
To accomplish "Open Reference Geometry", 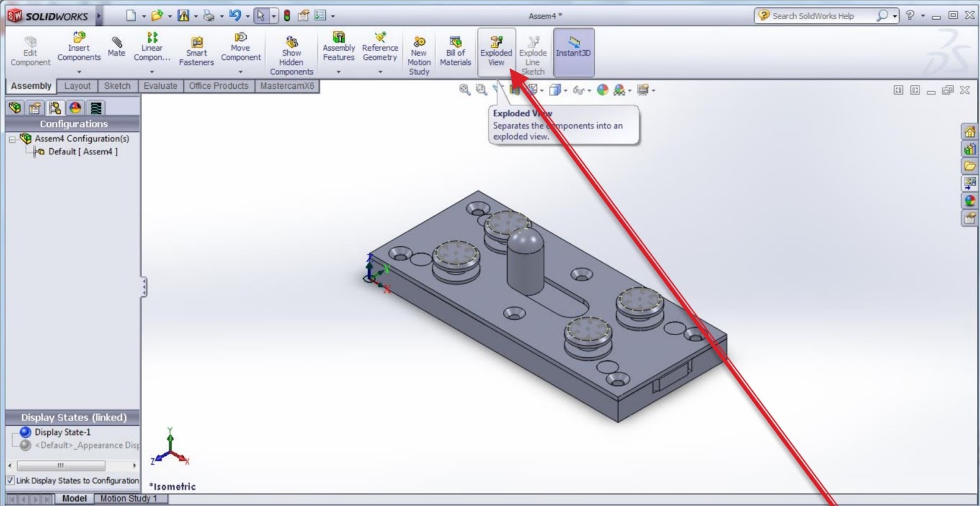I will point(380,47).
